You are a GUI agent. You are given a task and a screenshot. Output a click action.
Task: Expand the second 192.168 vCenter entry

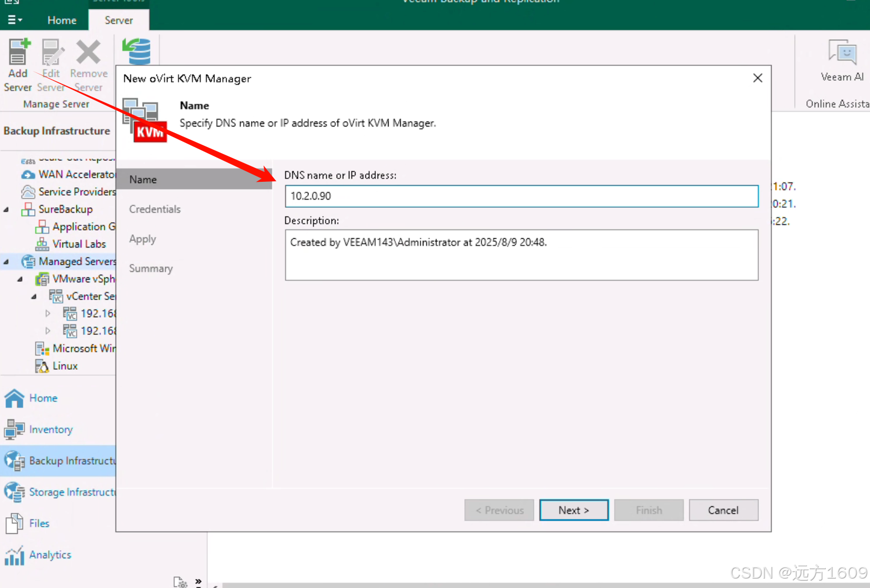point(48,331)
